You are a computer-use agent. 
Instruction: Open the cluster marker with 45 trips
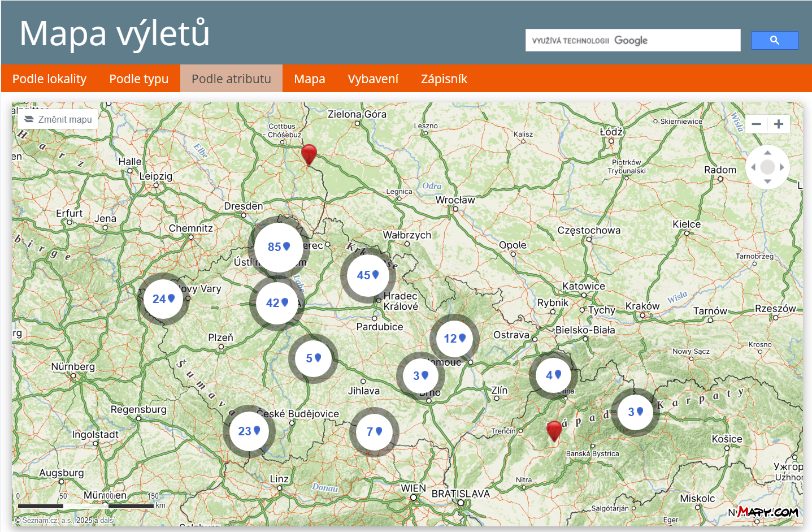pos(368,275)
